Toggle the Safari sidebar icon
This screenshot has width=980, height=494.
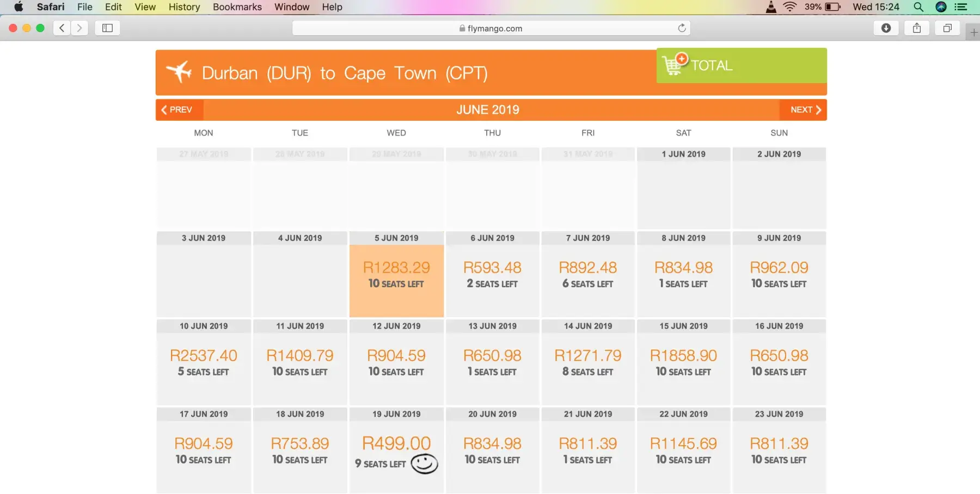coord(107,28)
